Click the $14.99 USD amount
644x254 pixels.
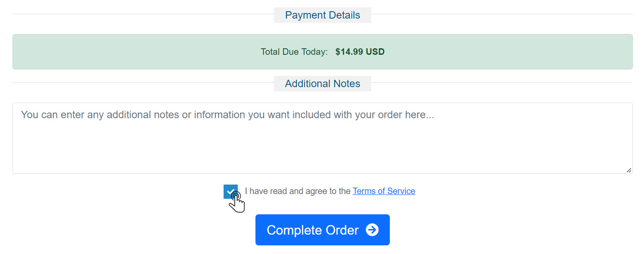[360, 52]
